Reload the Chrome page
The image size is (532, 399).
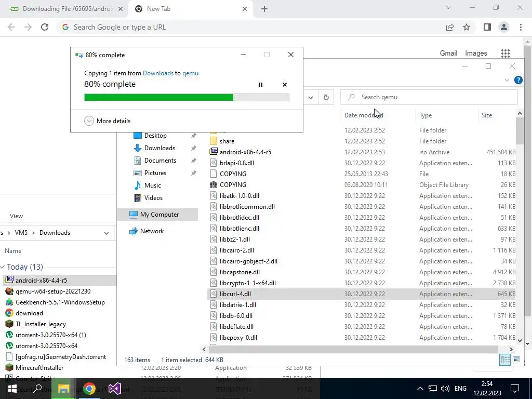pos(45,27)
